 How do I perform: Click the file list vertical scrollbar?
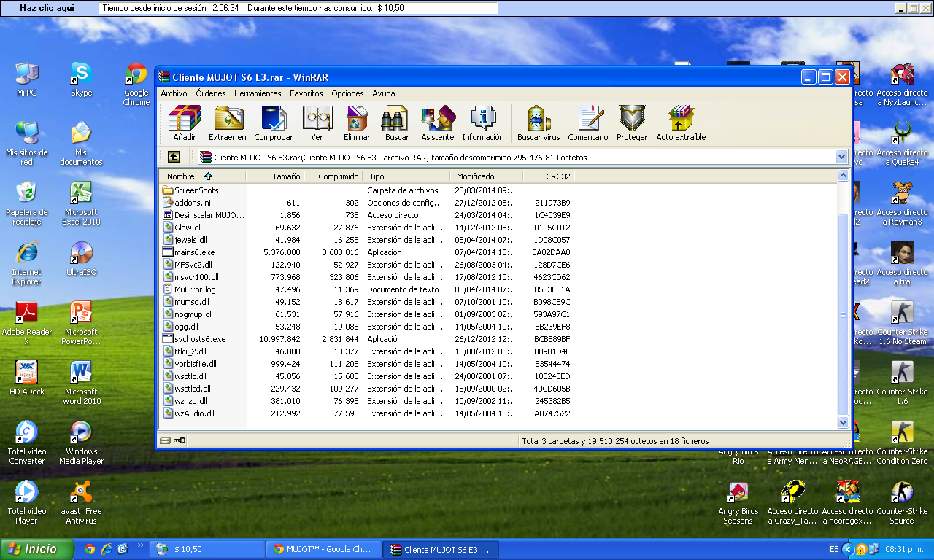pyautogui.click(x=843, y=306)
